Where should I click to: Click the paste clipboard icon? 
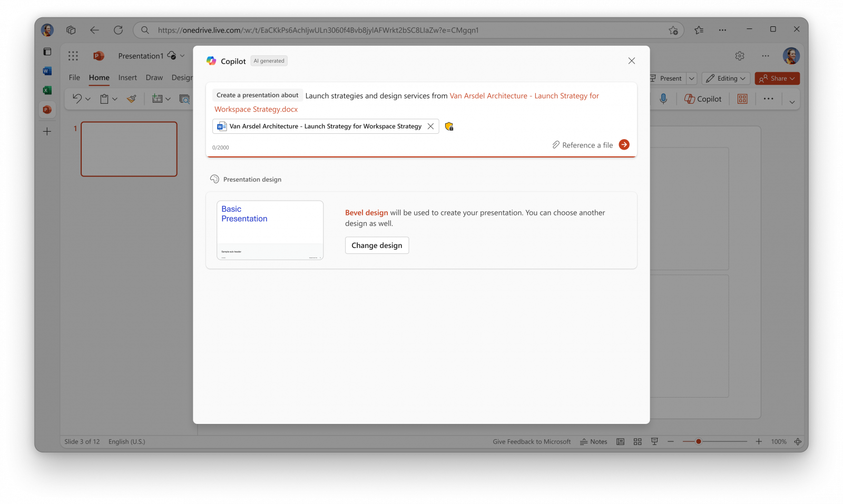coord(104,98)
